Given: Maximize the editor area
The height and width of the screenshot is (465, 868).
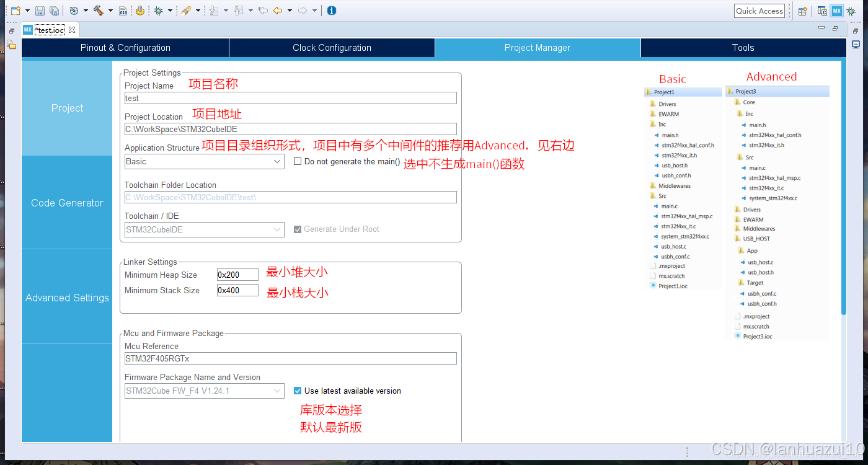Looking at the screenshot, I should [835, 29].
